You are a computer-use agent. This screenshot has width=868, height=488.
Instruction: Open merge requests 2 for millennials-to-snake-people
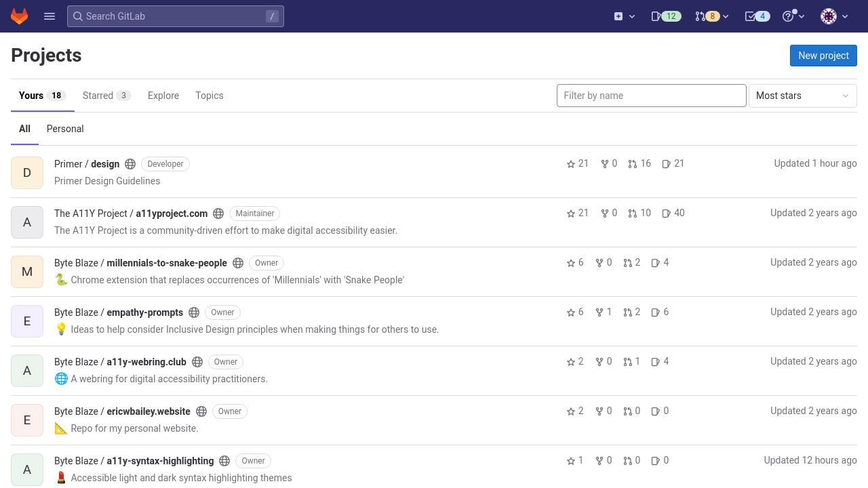coord(631,263)
